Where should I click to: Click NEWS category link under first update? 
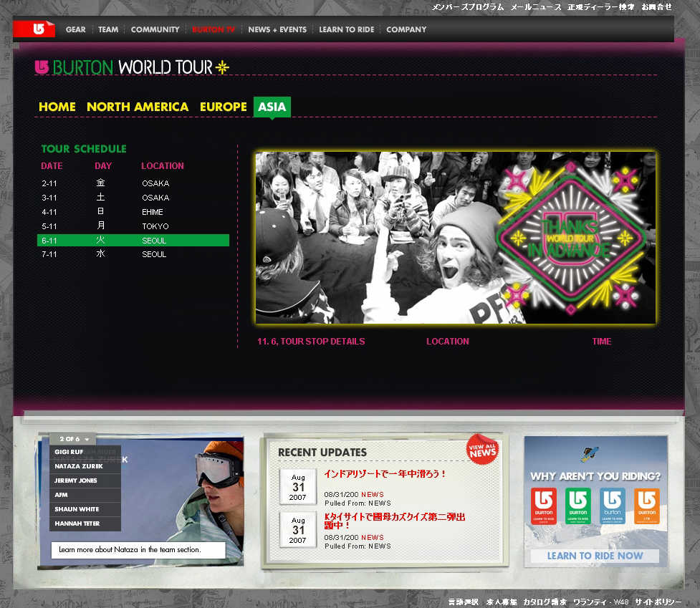(x=373, y=494)
